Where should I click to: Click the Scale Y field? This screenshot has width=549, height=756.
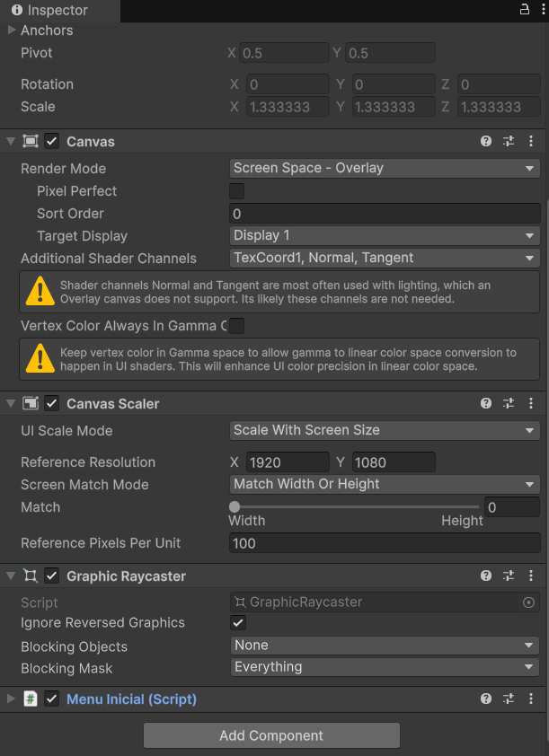[394, 107]
